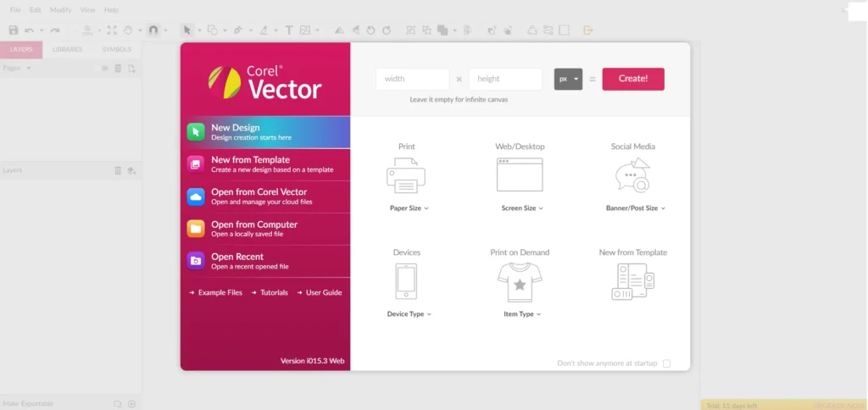Choose Open Recent
Viewport: 868px width, 410px height.
point(265,261)
